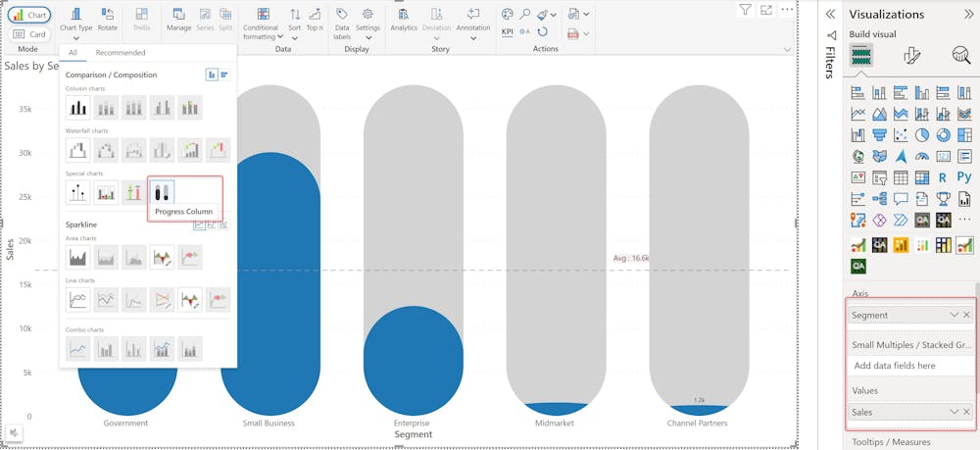Open the Chart Type dropdown
Image resolution: width=980 pixels, height=450 pixels.
75,24
